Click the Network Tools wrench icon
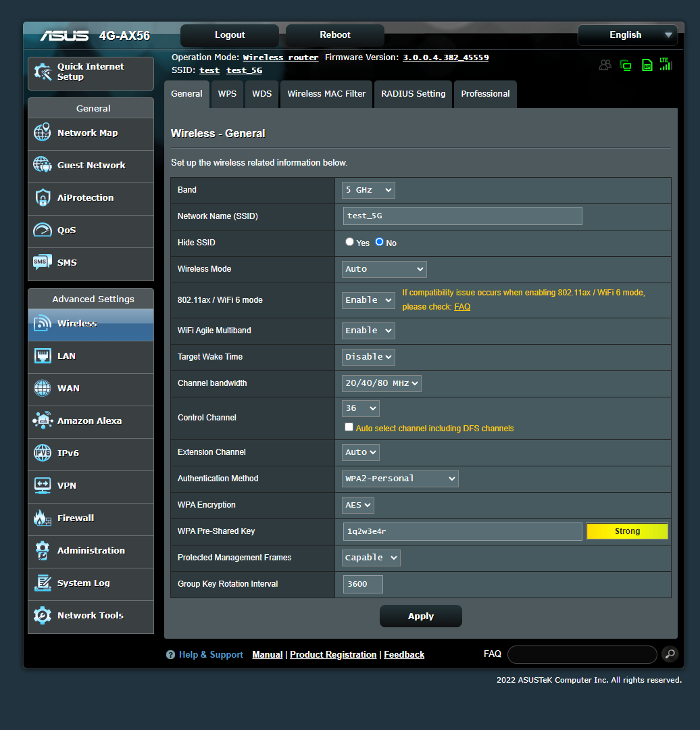 43,615
